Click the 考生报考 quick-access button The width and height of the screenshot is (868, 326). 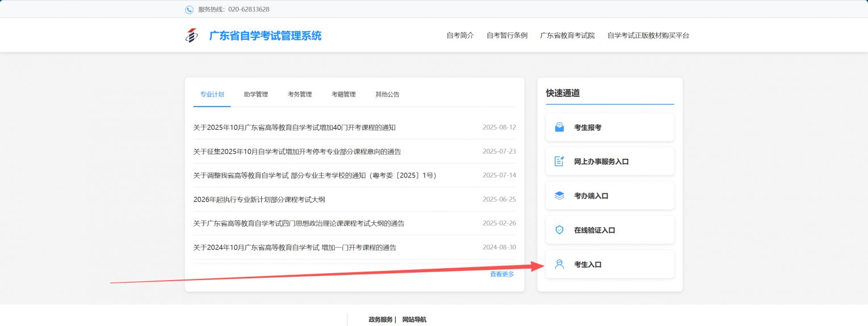click(610, 128)
